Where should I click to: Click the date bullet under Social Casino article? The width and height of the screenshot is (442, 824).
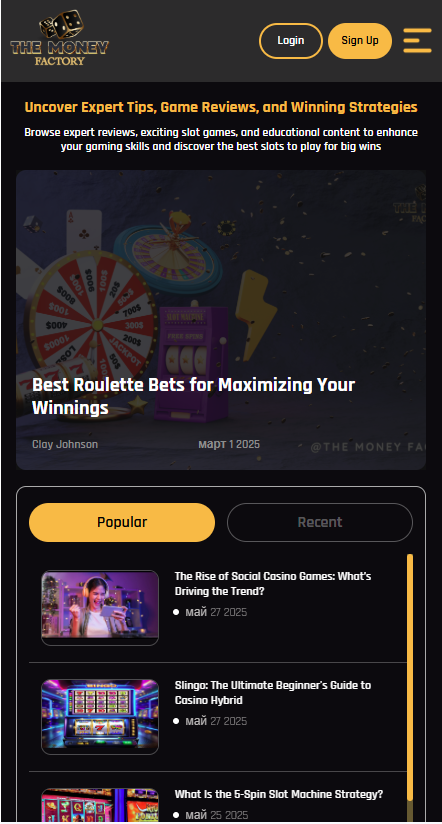click(x=176, y=612)
